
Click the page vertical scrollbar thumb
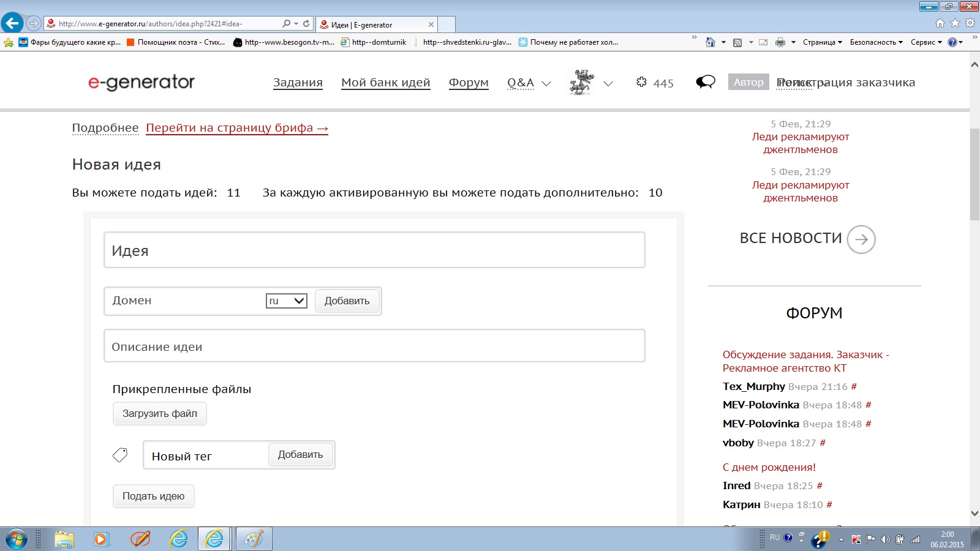[x=974, y=174]
